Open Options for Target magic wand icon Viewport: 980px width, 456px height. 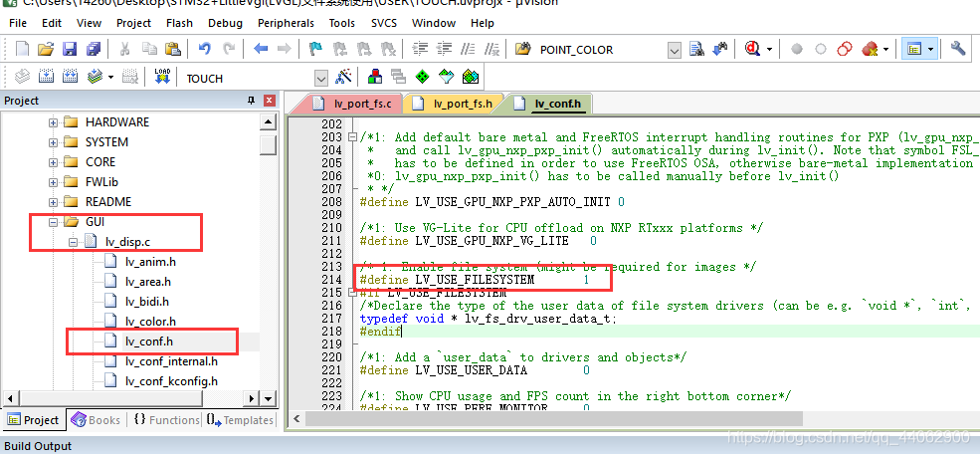pyautogui.click(x=344, y=77)
